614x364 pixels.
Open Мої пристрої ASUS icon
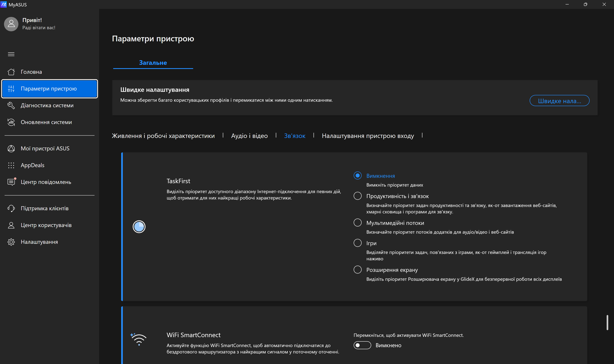pos(11,149)
